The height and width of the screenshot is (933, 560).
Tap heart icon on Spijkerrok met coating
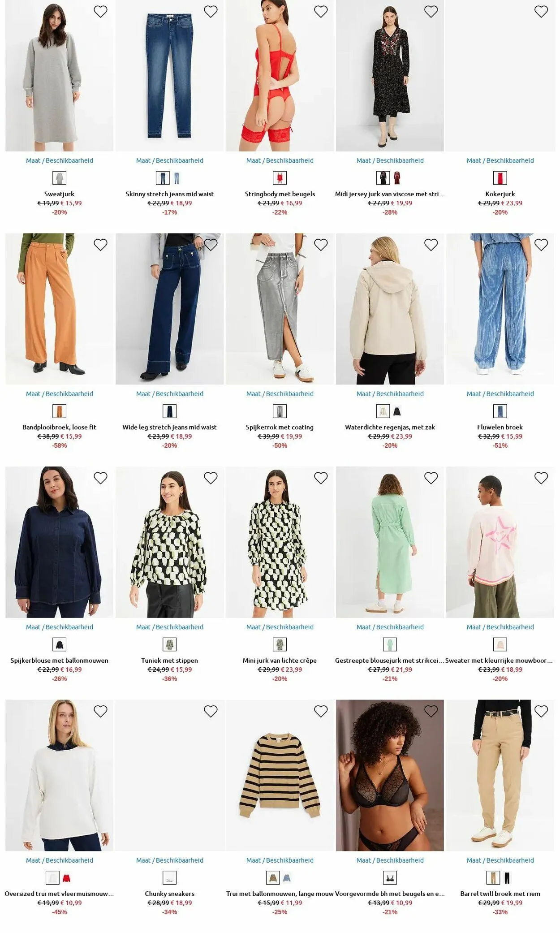click(321, 245)
